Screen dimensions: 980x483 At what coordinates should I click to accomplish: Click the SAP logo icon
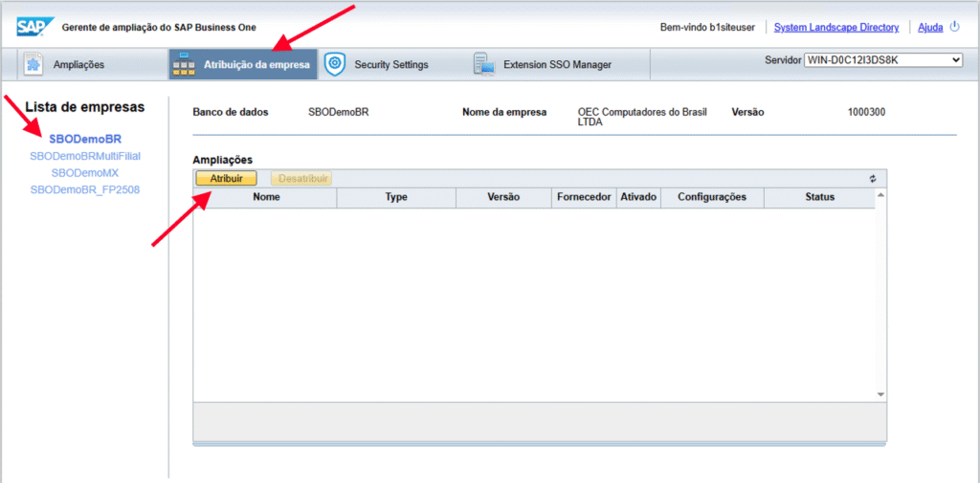point(34,26)
